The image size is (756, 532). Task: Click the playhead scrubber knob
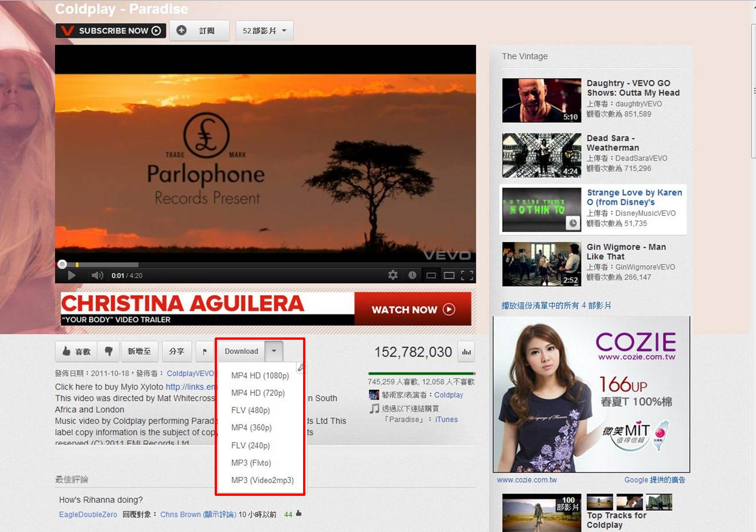[62, 265]
